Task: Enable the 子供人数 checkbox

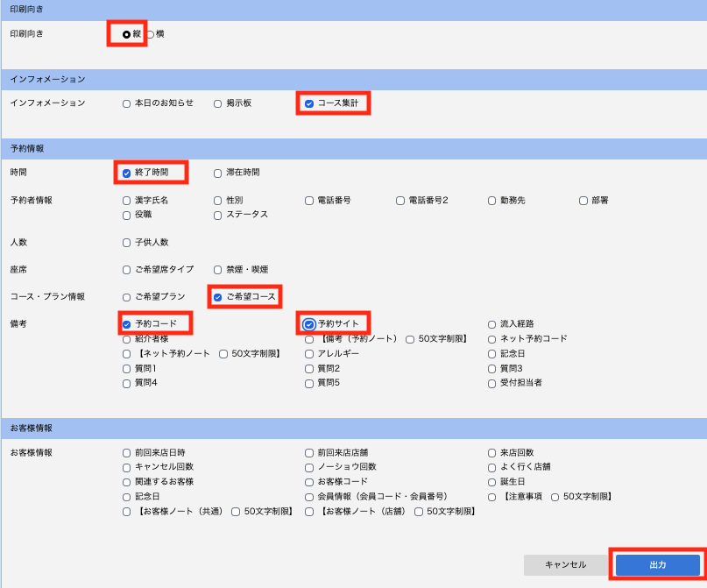Action: tap(126, 243)
